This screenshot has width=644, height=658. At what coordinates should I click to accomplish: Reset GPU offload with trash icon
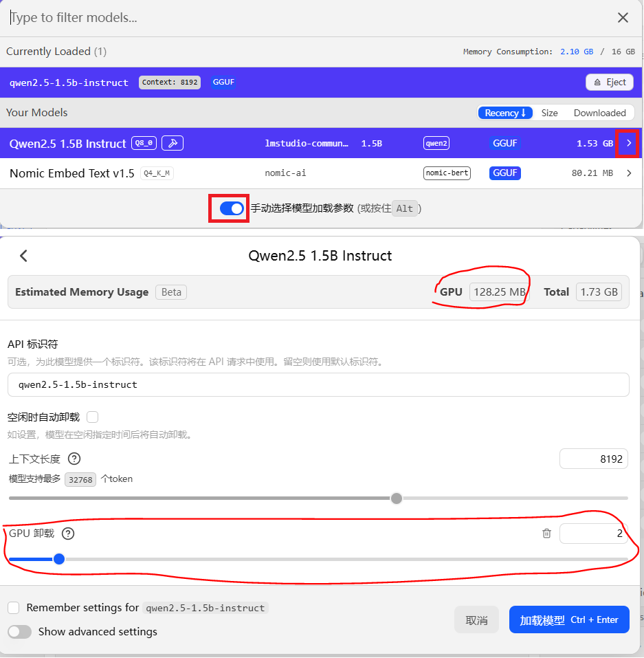546,534
